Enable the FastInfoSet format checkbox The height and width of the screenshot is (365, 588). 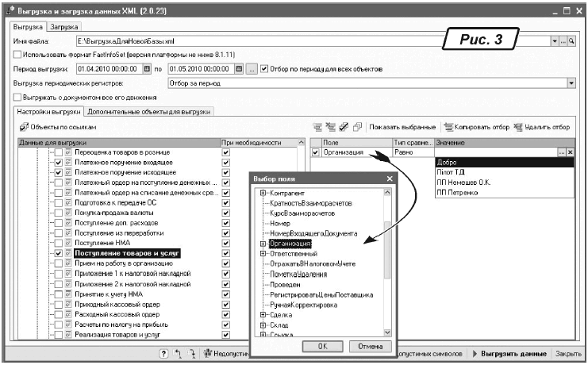17,54
